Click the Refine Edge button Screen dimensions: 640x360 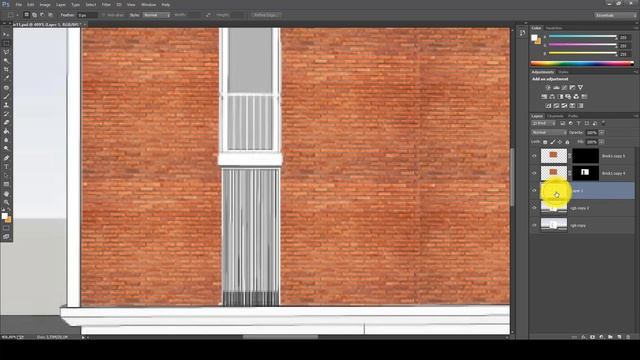pyautogui.click(x=265, y=15)
